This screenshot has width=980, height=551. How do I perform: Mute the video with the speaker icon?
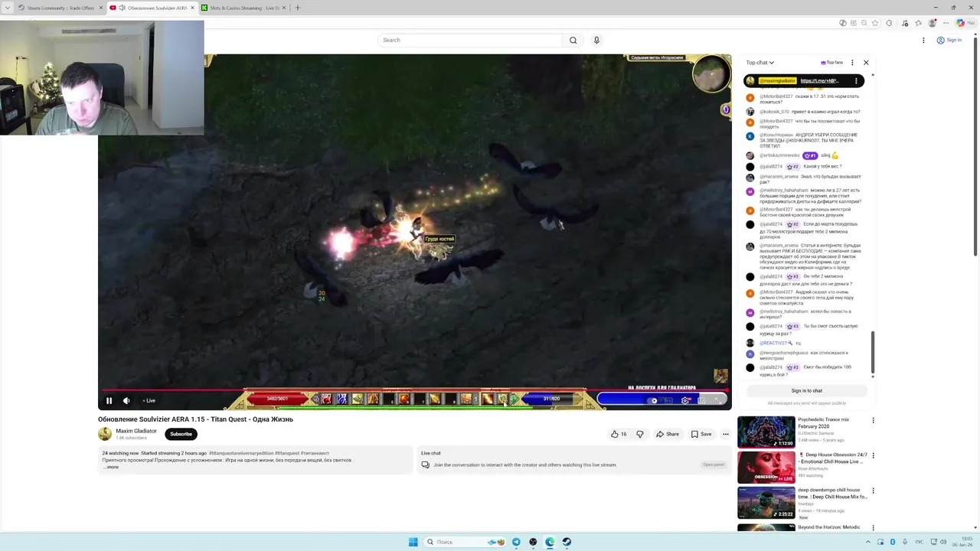click(126, 400)
